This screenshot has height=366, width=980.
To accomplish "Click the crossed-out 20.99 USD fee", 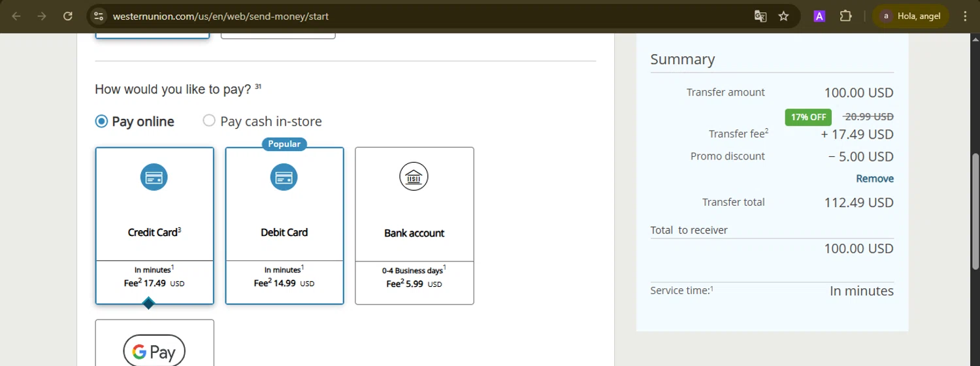I will 868,116.
